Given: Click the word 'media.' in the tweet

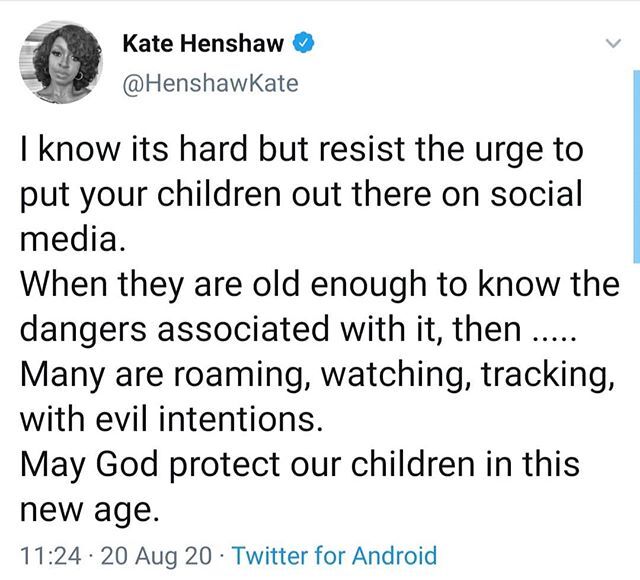Looking at the screenshot, I should (x=72, y=239).
